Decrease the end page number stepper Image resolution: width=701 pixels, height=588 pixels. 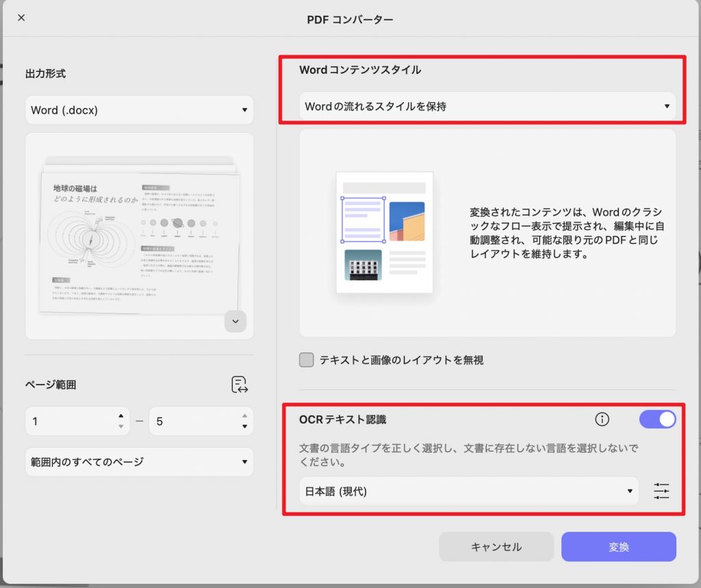click(244, 426)
